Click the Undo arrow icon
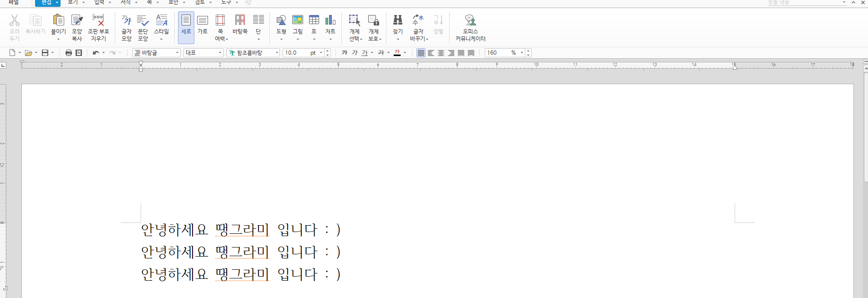The height and width of the screenshot is (298, 868). click(x=96, y=53)
